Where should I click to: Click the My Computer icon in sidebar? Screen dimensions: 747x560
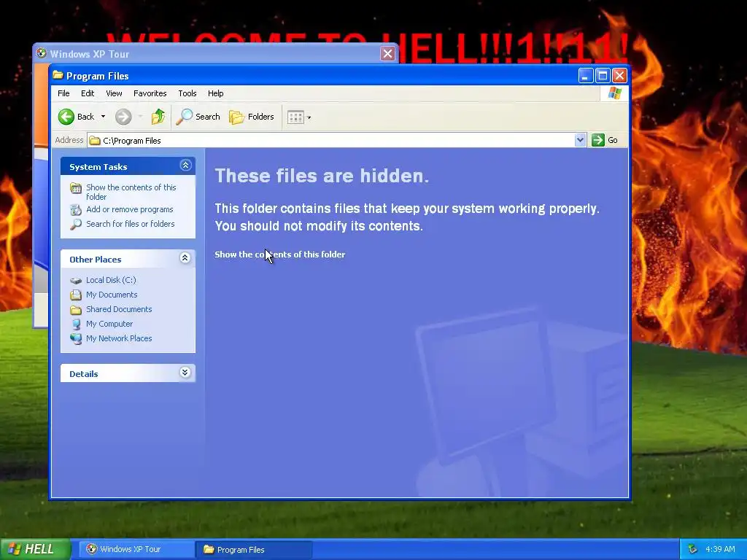click(76, 324)
